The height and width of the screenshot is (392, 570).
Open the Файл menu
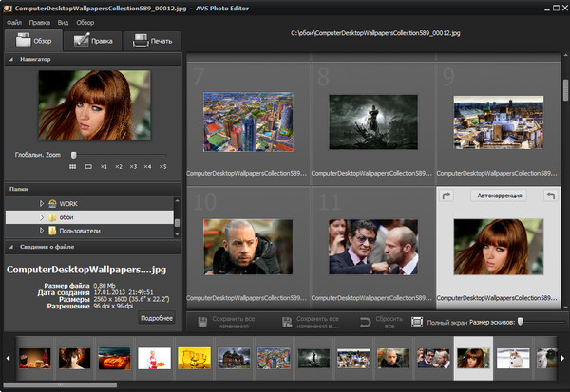[x=14, y=21]
